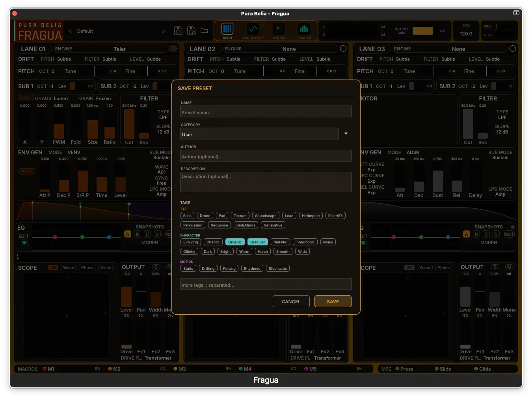
Task: Adjust the Output Gain slider
Action: (x=423, y=31)
